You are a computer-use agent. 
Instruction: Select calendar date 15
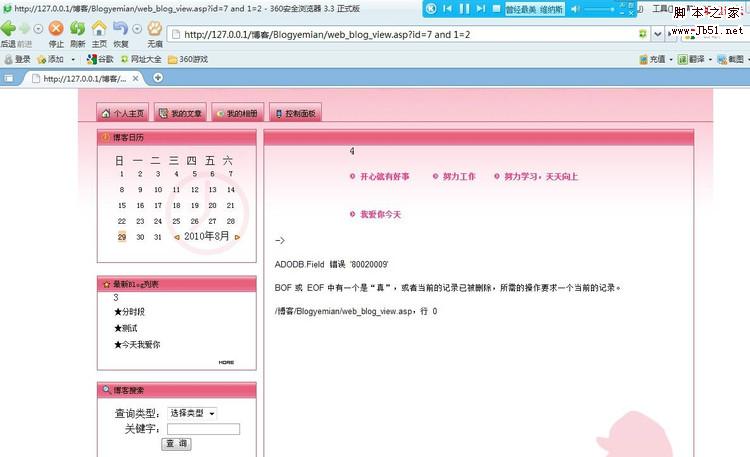point(122,205)
